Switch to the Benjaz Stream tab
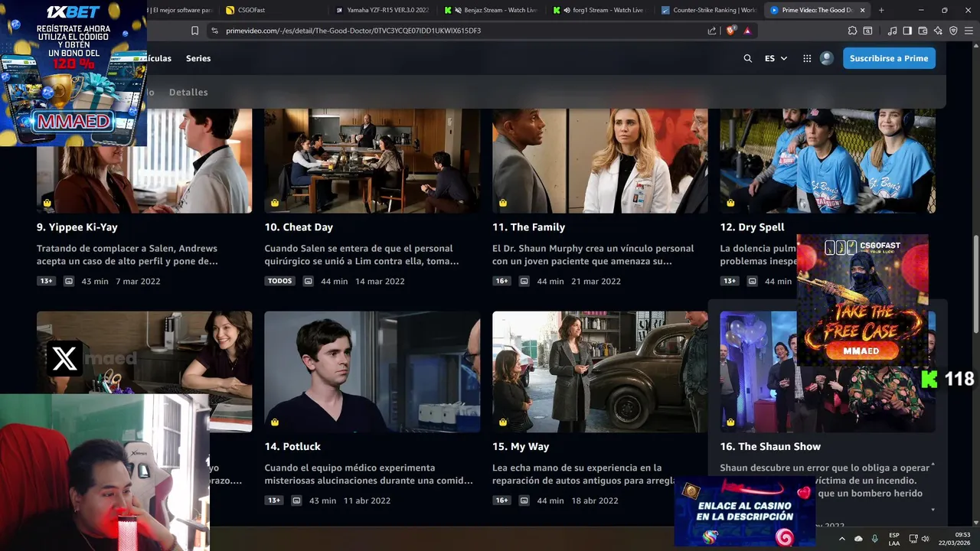The image size is (980, 551). click(491, 10)
